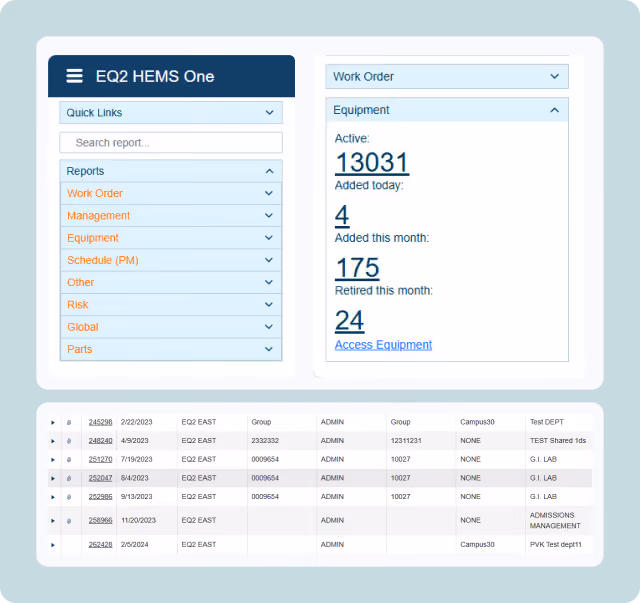Select the date cell 2/22/2023

click(136, 422)
